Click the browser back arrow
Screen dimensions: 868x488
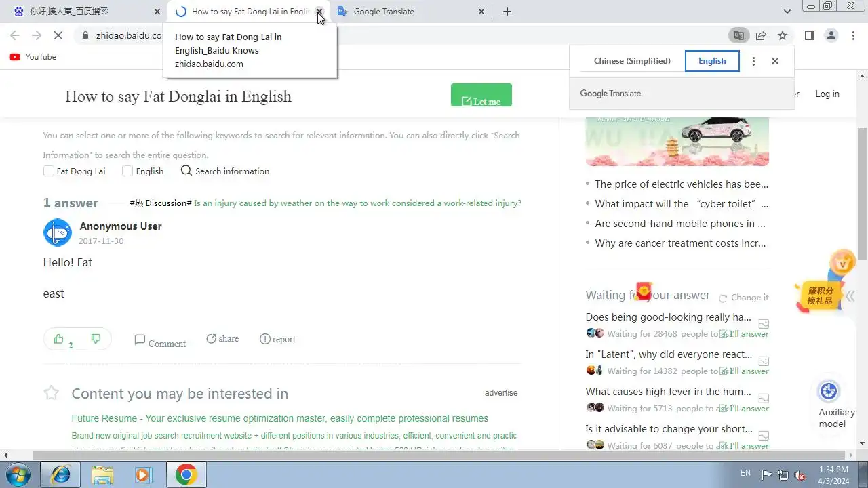pyautogui.click(x=15, y=35)
